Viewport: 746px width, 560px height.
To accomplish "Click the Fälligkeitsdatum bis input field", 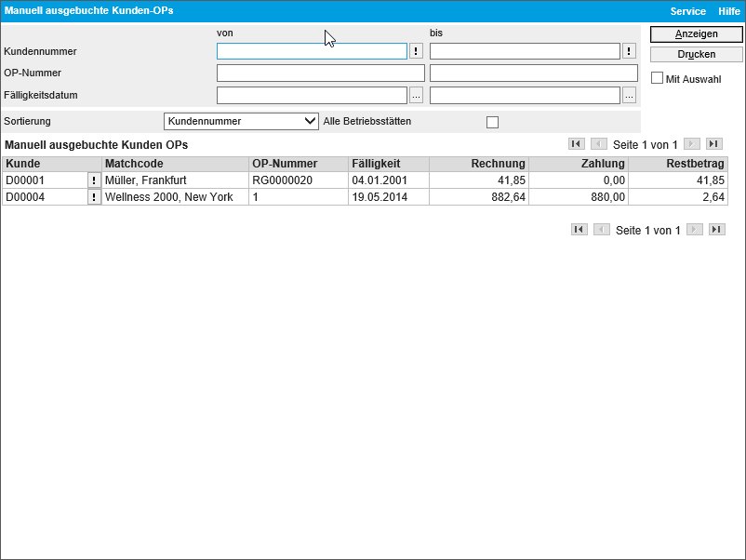I will pyautogui.click(x=526, y=96).
